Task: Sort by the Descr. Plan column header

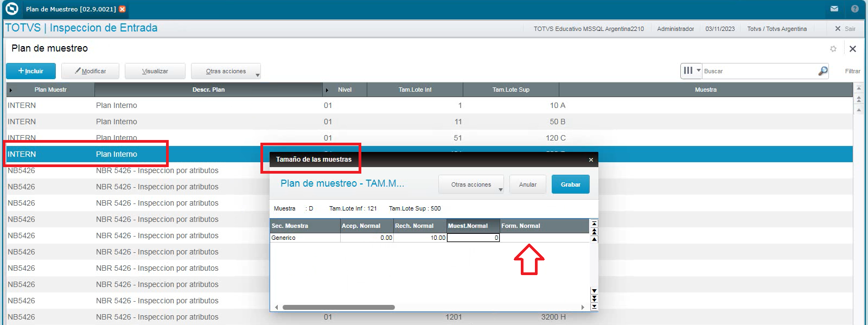Action: point(208,90)
